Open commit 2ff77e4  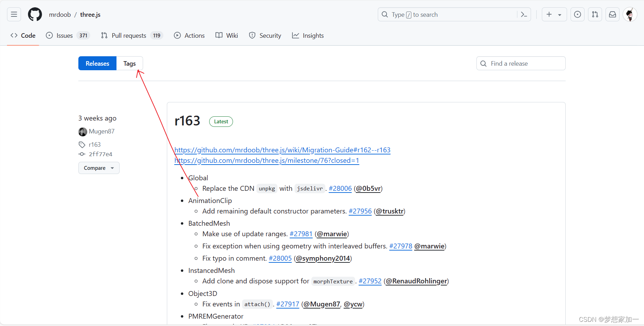coord(100,154)
